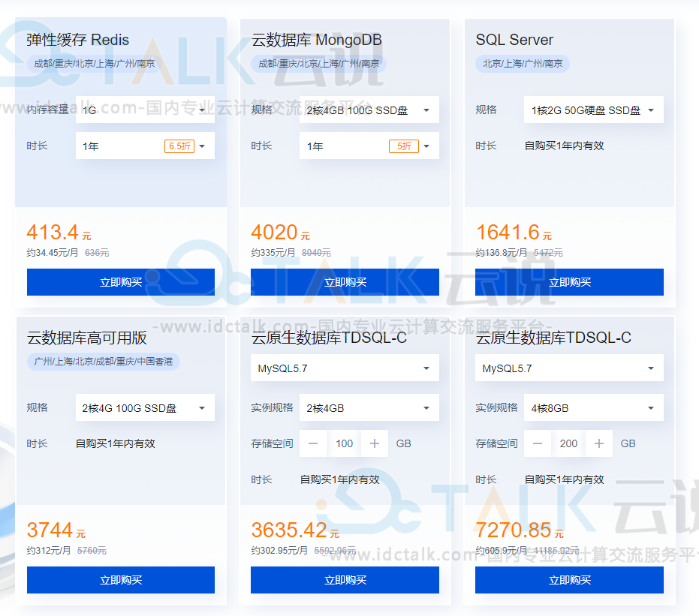Viewport: 699px width, 616px height.
Task: Decrease storage with minus beside 100 GB
Action: pyautogui.click(x=313, y=443)
